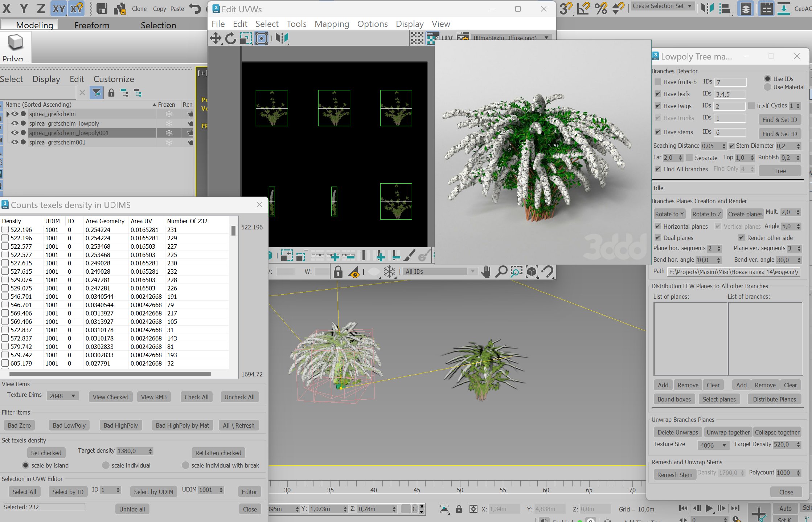Enable the Have fruits-b checkbox
This screenshot has width=812, height=522.
coord(658,82)
